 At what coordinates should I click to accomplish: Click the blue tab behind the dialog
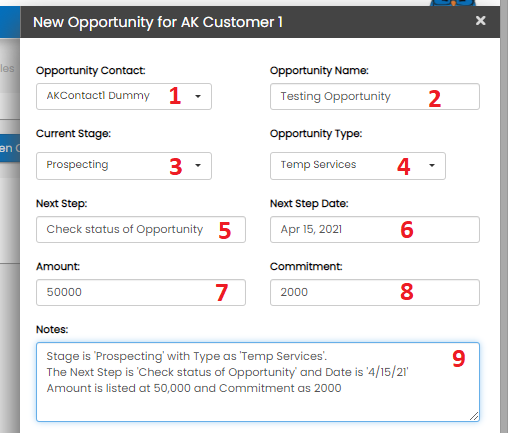click(x=10, y=148)
